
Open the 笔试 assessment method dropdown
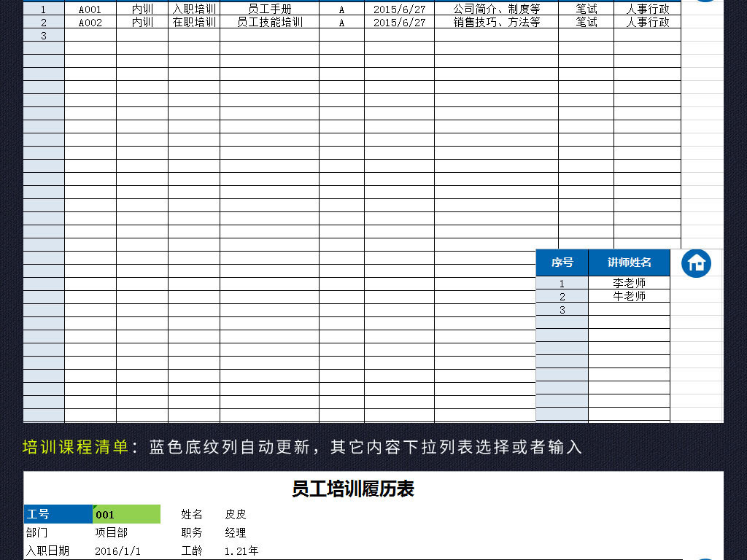tap(585, 8)
